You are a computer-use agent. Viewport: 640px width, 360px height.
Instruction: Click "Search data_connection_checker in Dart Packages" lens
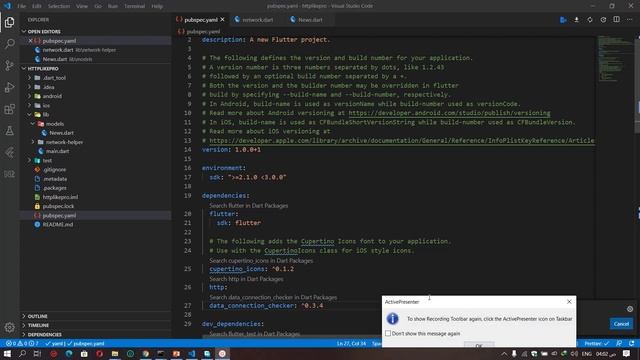click(x=273, y=297)
